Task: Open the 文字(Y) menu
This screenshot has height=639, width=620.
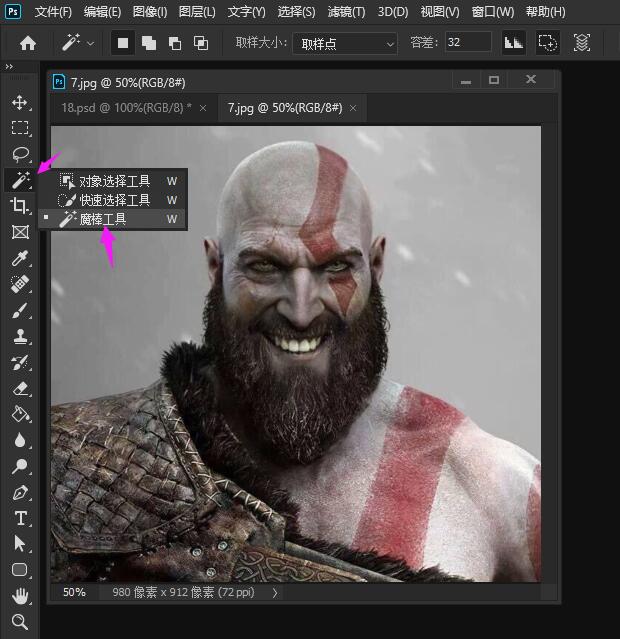Action: point(246,12)
